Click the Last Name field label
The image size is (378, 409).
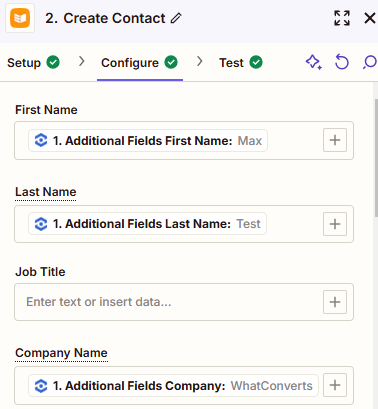[46, 192]
